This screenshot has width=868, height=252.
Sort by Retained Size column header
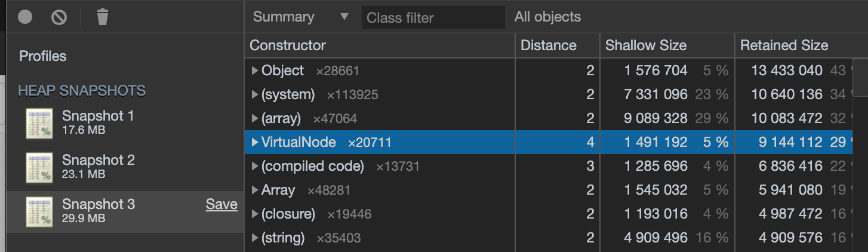coord(784,45)
